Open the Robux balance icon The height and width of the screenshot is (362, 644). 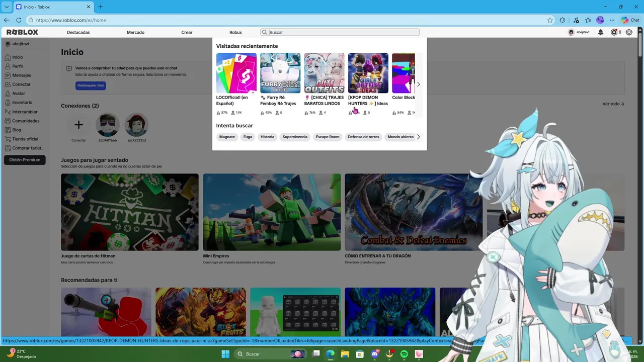pos(614,32)
